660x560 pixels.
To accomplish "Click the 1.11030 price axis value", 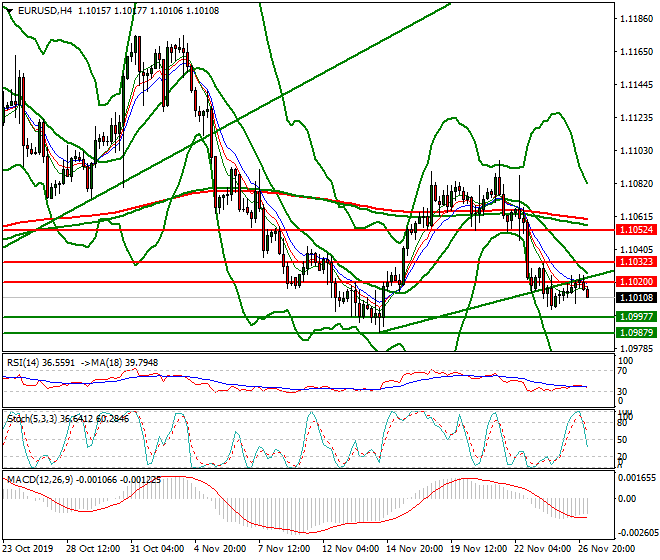I will (x=637, y=151).
